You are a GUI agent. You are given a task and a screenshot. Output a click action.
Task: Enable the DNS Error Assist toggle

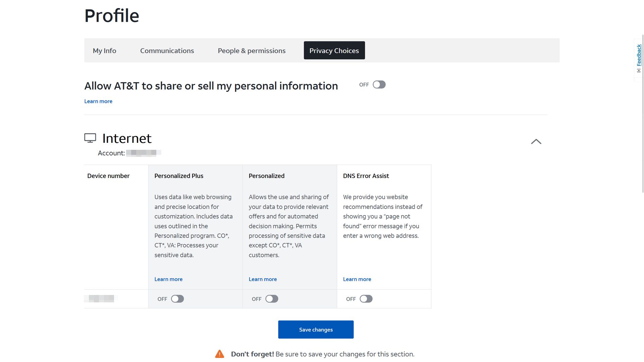[x=366, y=299]
